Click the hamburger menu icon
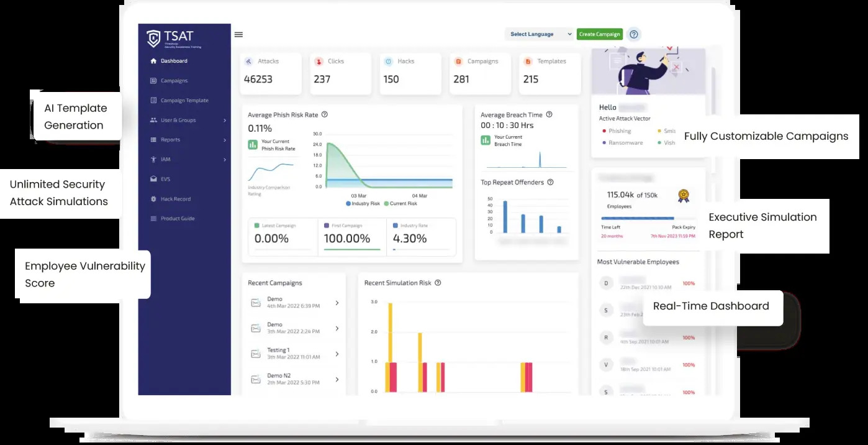Viewport: 868px width, 445px height. pos(238,35)
